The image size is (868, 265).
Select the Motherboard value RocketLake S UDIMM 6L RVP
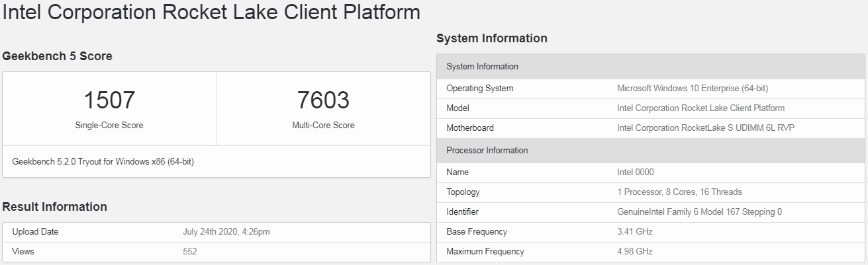pyautogui.click(x=705, y=128)
